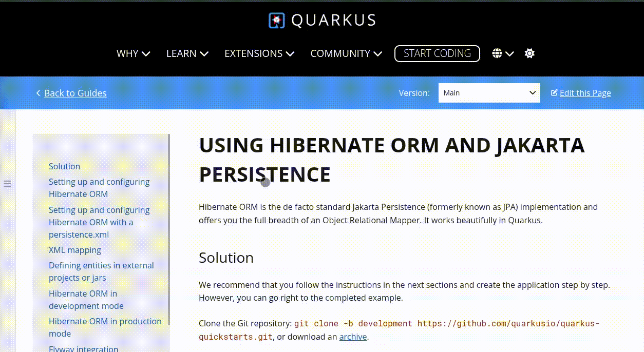
Task: Click the QUARKUS wordmark text
Action: coord(334,21)
